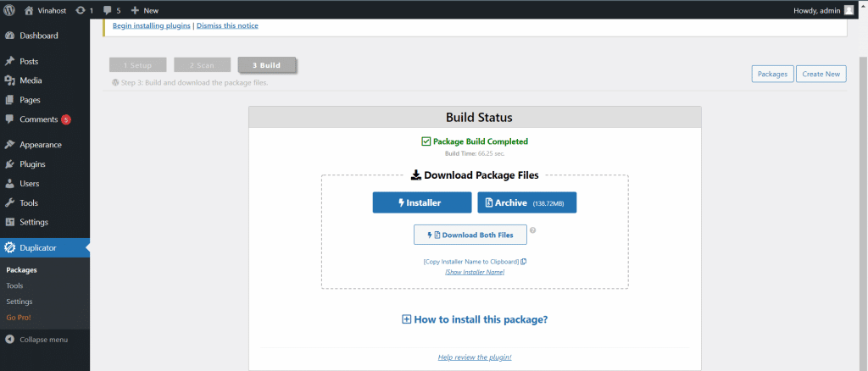Go to the Appearance menu
The height and width of the screenshot is (371, 868).
[40, 145]
